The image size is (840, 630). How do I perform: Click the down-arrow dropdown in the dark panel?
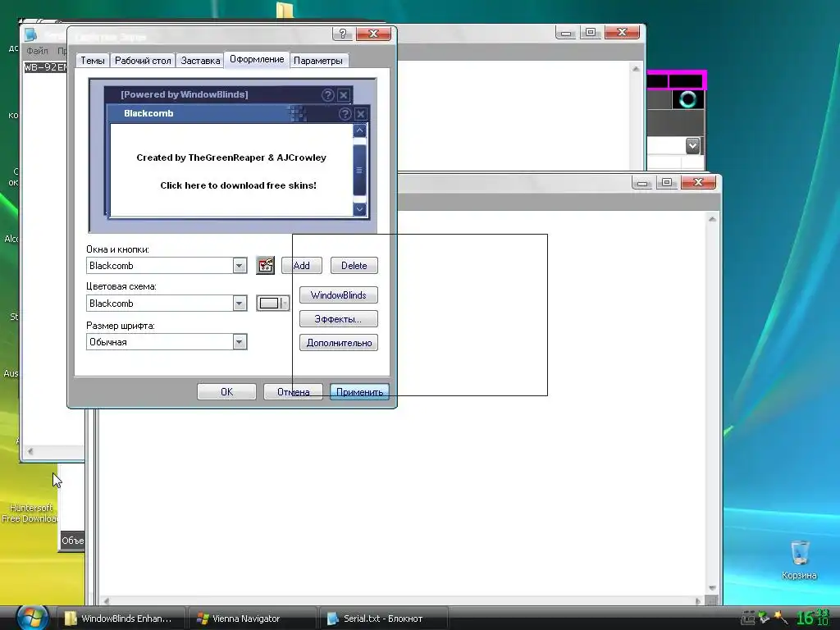pos(692,145)
